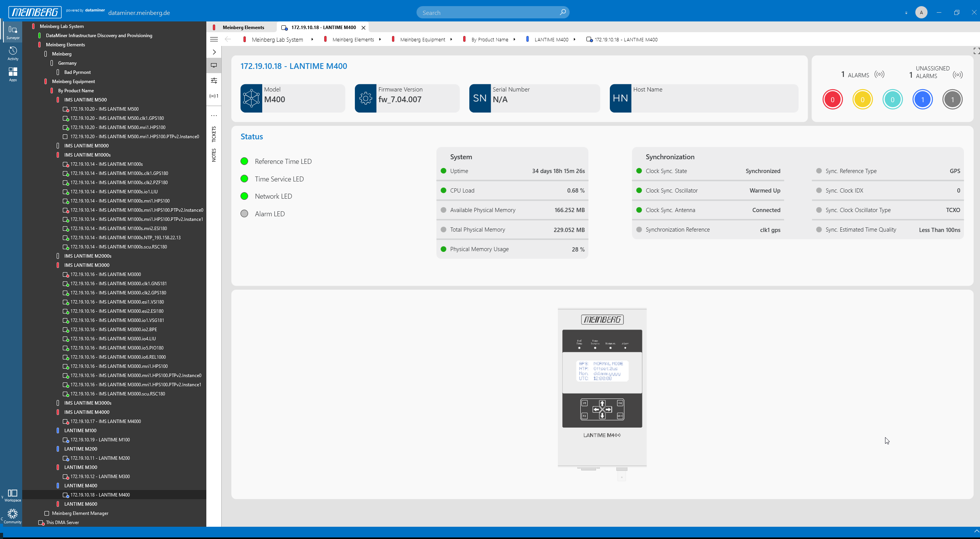The image size is (980, 539).
Task: Open dropdown after By Product Name breadcrumb
Action: click(514, 39)
